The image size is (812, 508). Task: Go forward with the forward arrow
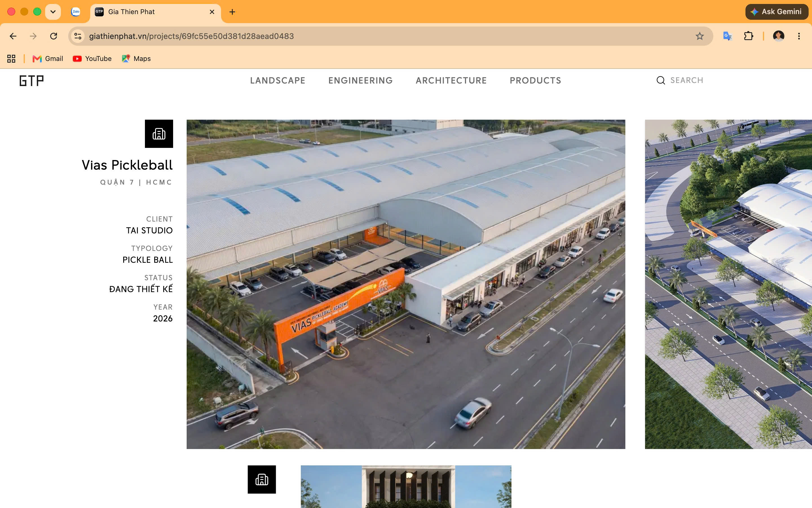33,36
